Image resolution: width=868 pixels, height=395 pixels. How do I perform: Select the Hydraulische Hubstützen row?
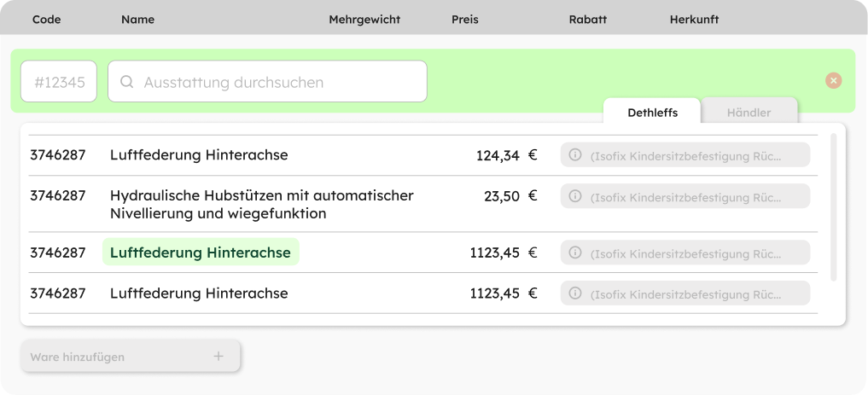261,205
